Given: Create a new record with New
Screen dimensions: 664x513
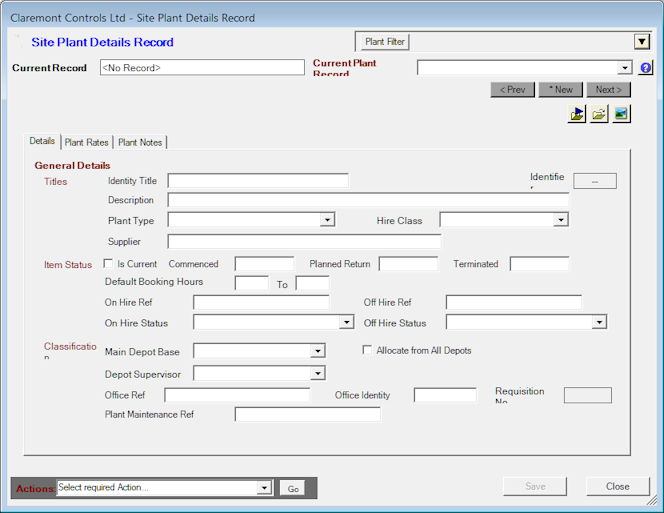Looking at the screenshot, I should tap(561, 90).
